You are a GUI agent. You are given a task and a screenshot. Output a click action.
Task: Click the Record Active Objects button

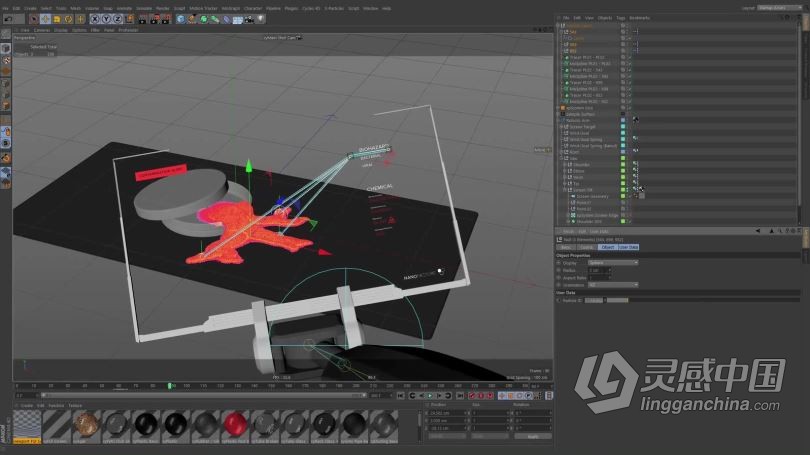click(472, 396)
